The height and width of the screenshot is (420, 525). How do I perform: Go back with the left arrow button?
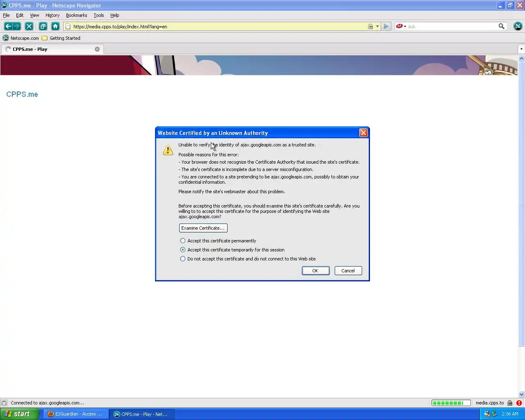[8, 26]
